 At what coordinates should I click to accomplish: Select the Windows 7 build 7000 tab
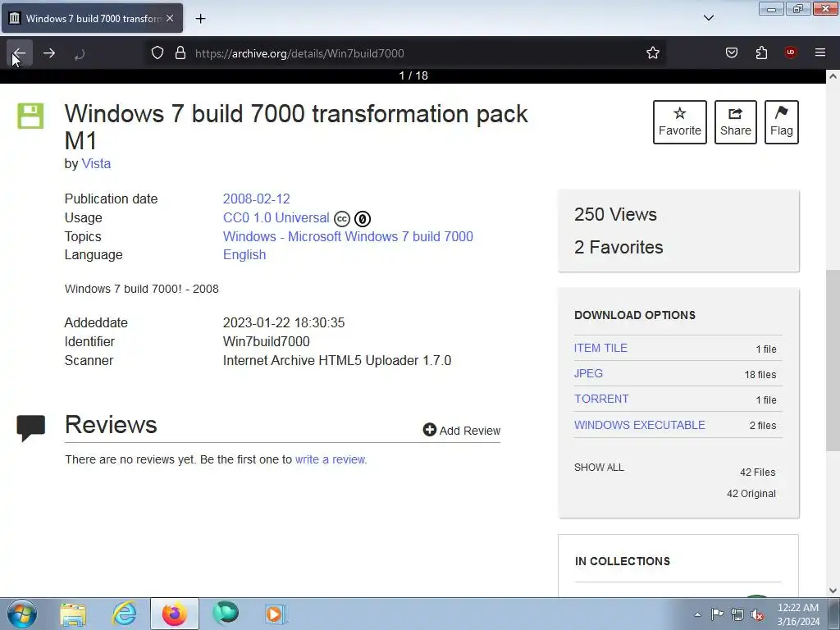pyautogui.click(x=92, y=18)
